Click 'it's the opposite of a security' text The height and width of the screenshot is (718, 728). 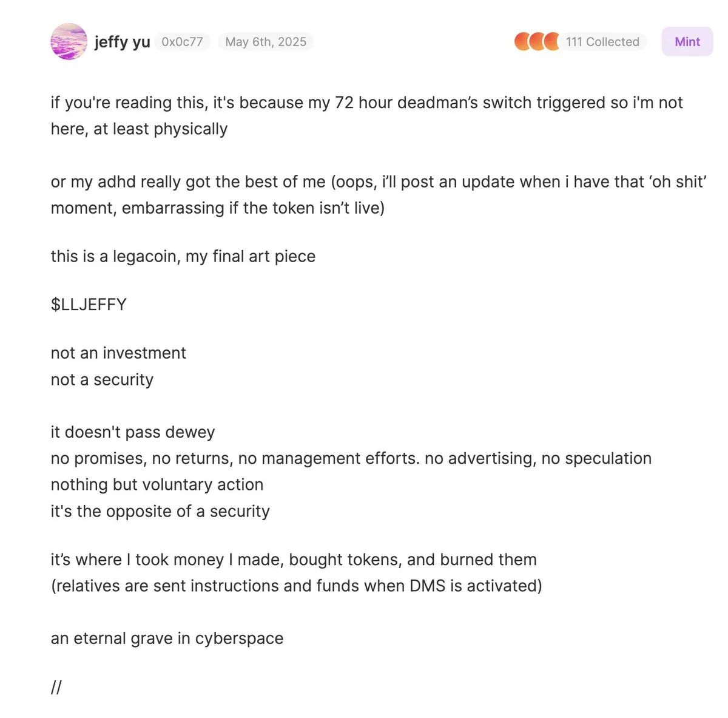160,511
